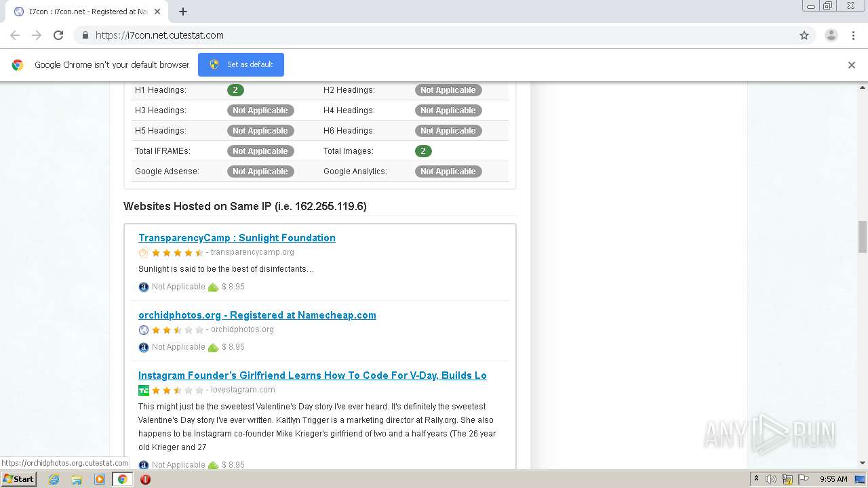
Task: Open the network tray icon
Action: click(x=787, y=479)
